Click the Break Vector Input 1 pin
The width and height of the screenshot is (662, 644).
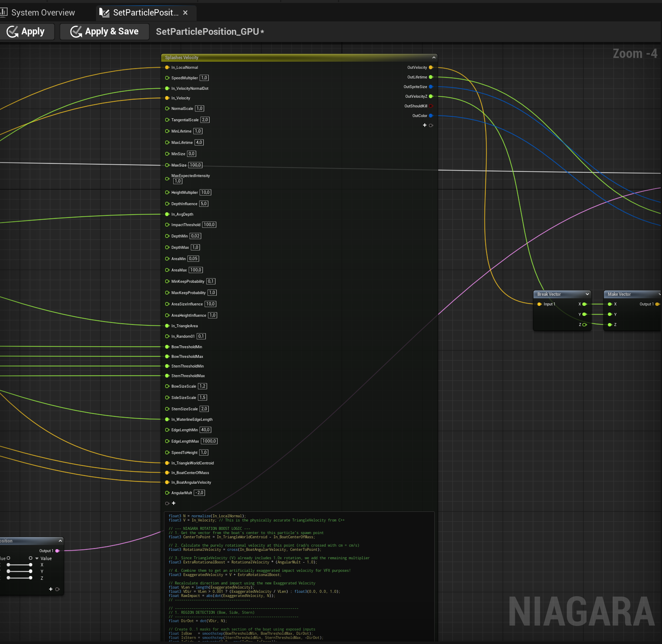540,304
